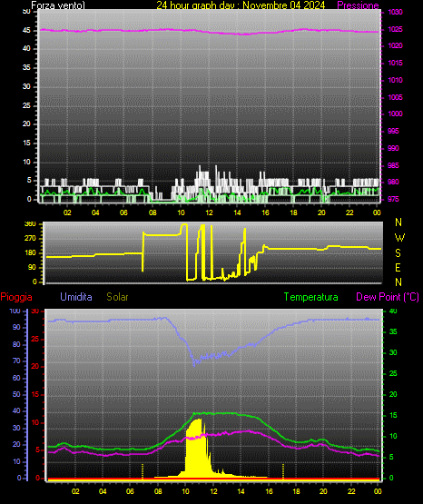Click the 45 wind speed axis value
The height and width of the screenshot is (504, 423).
(x=26, y=31)
